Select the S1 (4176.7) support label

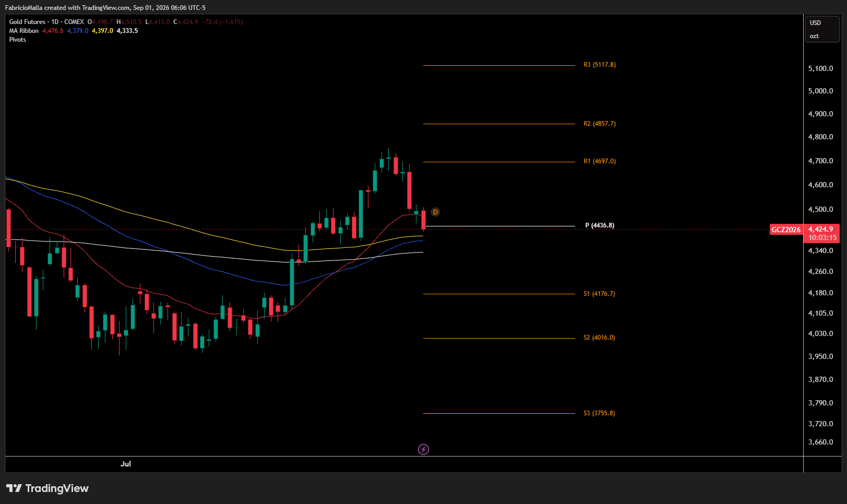(599, 294)
